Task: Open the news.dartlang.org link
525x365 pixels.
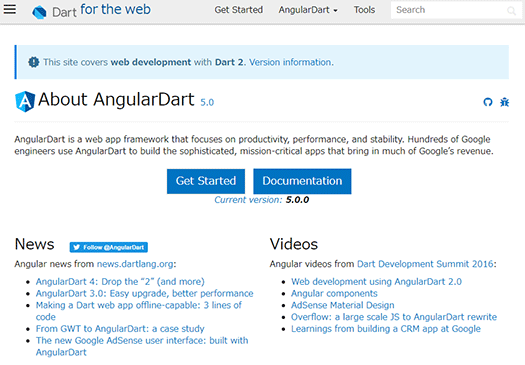Action: (135, 264)
